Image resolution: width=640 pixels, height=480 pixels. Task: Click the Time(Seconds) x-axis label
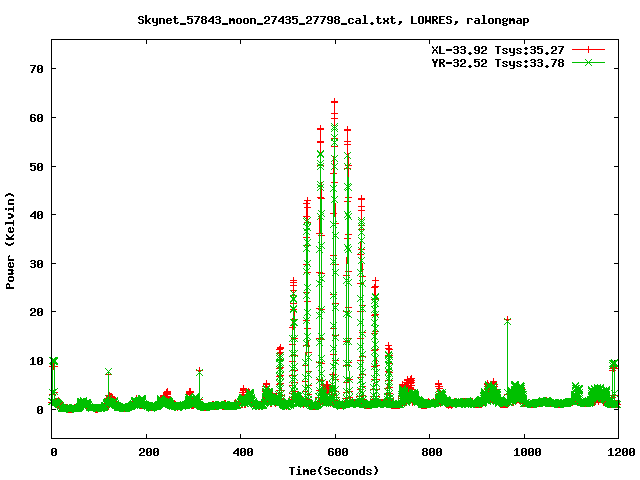(333, 471)
